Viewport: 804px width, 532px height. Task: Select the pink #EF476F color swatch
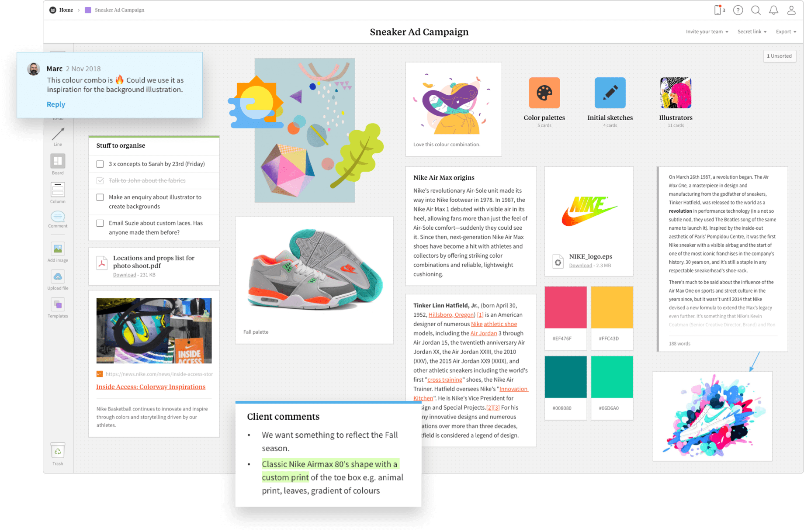pyautogui.click(x=565, y=307)
